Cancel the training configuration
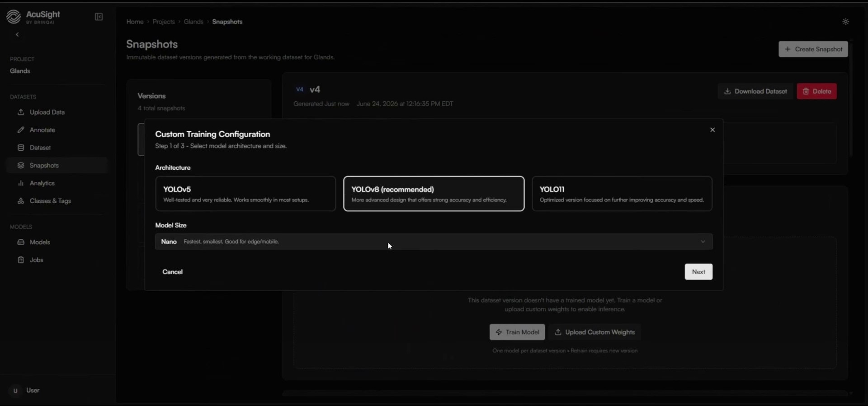Viewport: 868px width, 406px height. tap(173, 272)
